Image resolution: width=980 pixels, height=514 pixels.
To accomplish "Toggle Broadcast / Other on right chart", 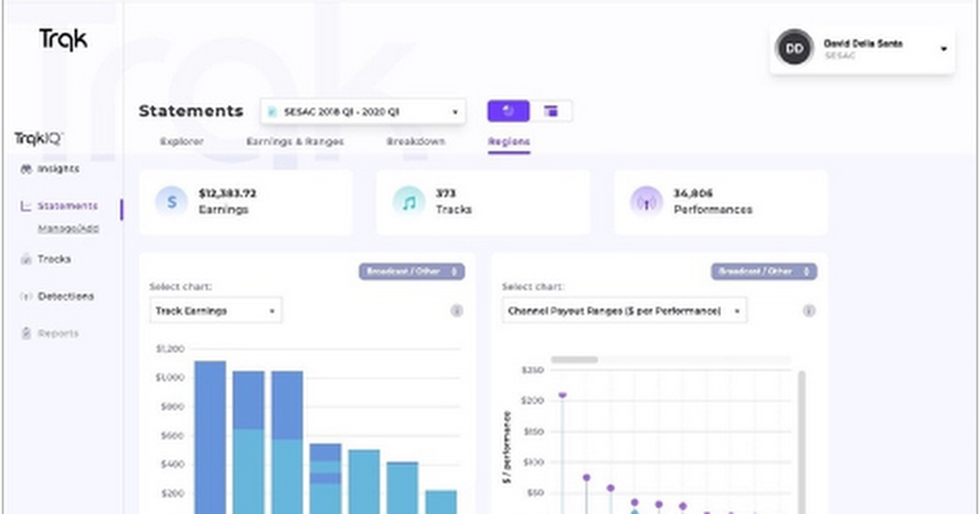I will pyautogui.click(x=764, y=271).
